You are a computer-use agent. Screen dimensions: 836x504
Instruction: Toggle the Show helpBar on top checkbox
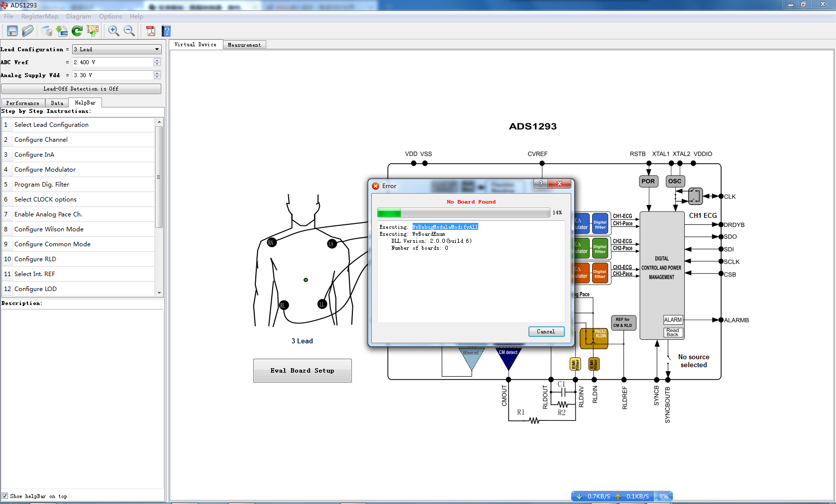5,496
